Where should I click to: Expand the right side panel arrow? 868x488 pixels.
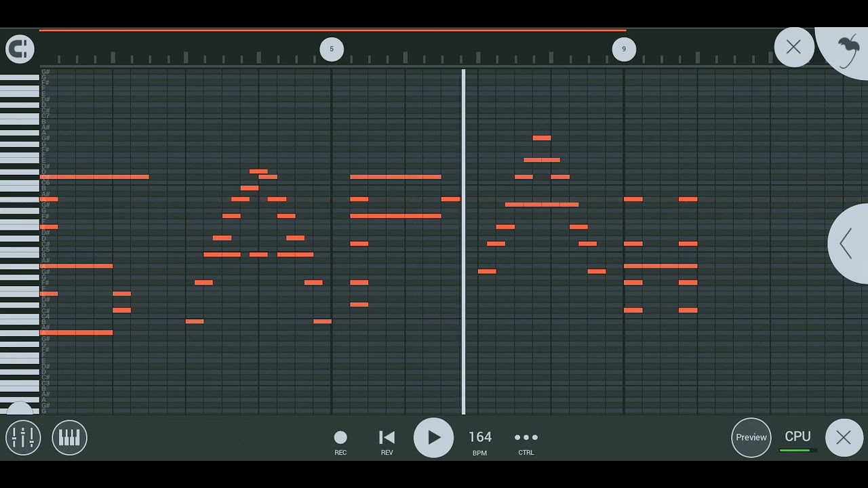[848, 243]
